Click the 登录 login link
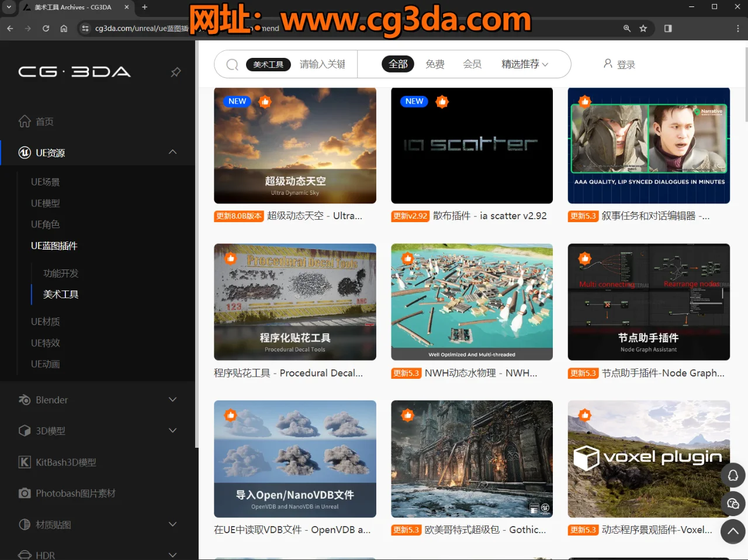 click(x=625, y=64)
